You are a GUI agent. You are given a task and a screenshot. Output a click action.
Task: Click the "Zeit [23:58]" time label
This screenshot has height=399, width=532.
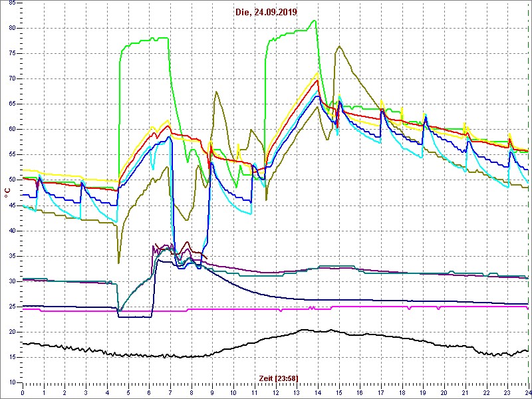[279, 378]
